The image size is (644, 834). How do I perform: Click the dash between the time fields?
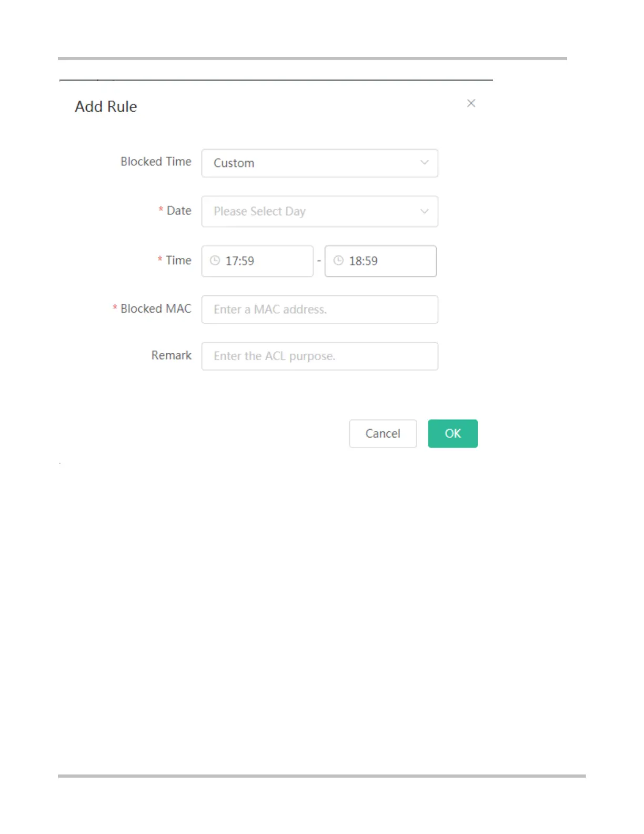pyautogui.click(x=319, y=261)
